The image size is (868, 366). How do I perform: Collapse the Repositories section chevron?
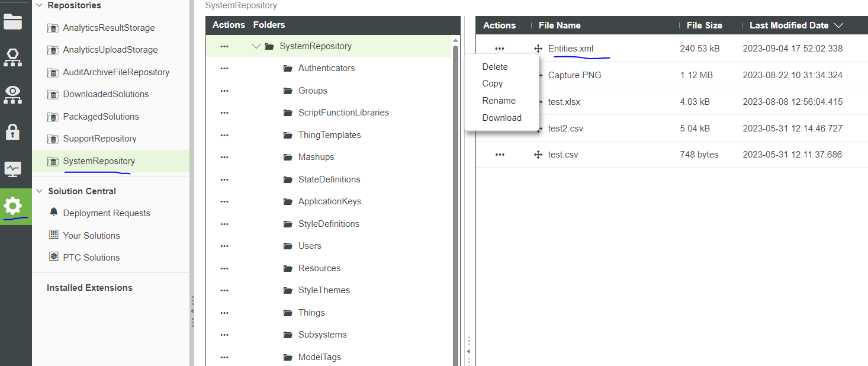pos(38,5)
